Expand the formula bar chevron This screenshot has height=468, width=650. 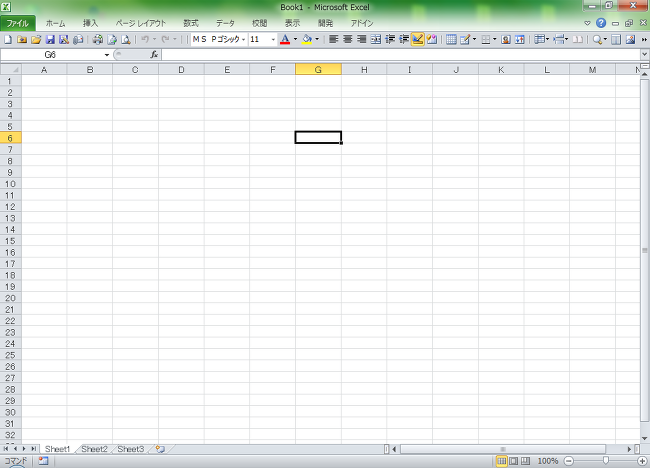(x=645, y=54)
